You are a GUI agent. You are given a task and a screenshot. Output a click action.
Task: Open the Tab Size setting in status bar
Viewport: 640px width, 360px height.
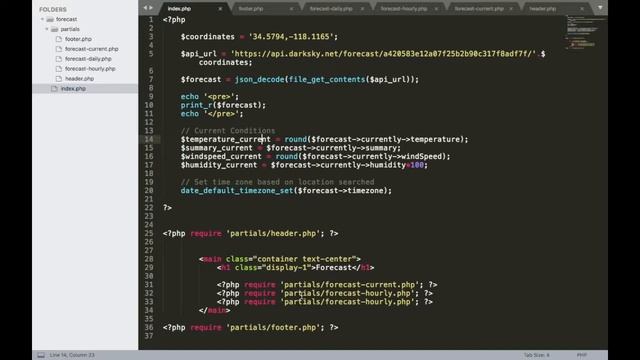[536, 355]
